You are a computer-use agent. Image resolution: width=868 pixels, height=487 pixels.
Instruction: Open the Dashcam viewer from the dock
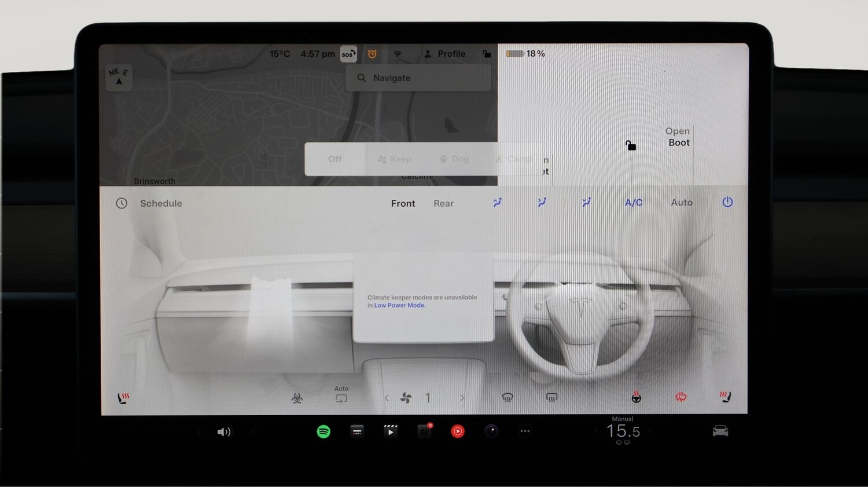tap(424, 431)
